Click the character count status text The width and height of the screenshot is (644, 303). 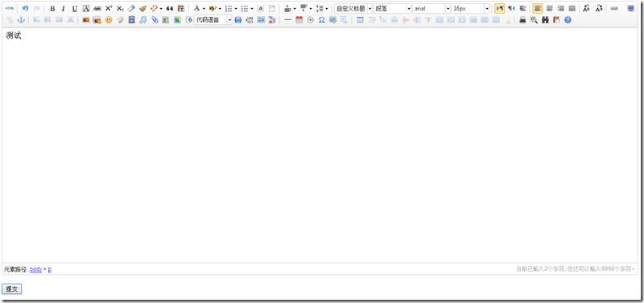(x=575, y=269)
